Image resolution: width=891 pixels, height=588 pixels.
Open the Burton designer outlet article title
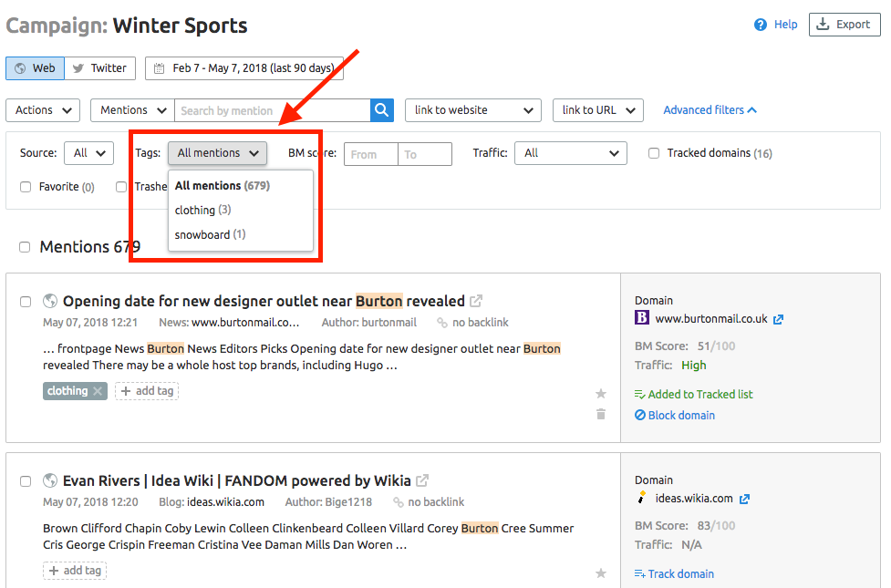[264, 301]
